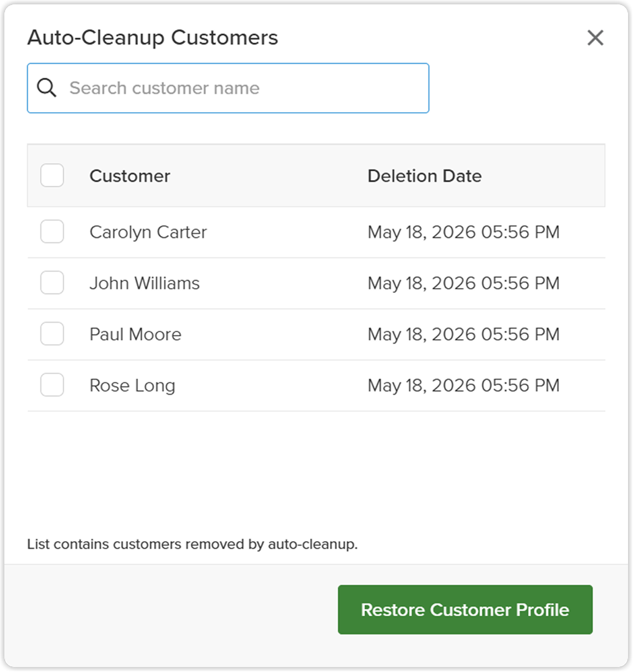This screenshot has width=633, height=672.
Task: Close the Auto-Cleanup Customers dialog
Action: [x=595, y=37]
